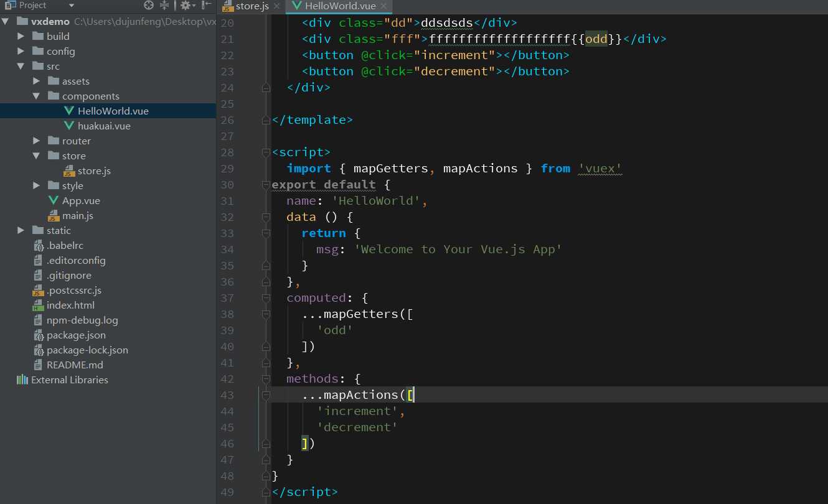Viewport: 828px width, 504px height.
Task: Expand the config folder
Action: pyautogui.click(x=21, y=51)
